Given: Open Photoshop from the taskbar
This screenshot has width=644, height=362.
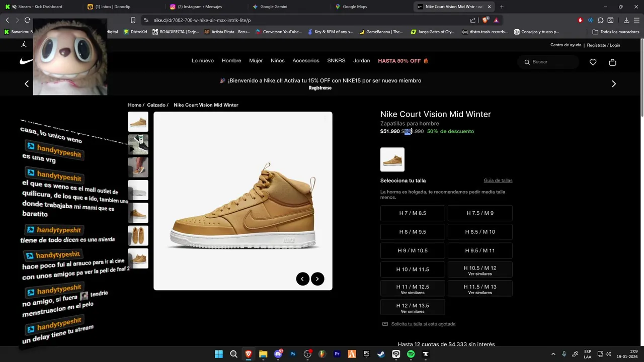Looking at the screenshot, I should pos(293,354).
